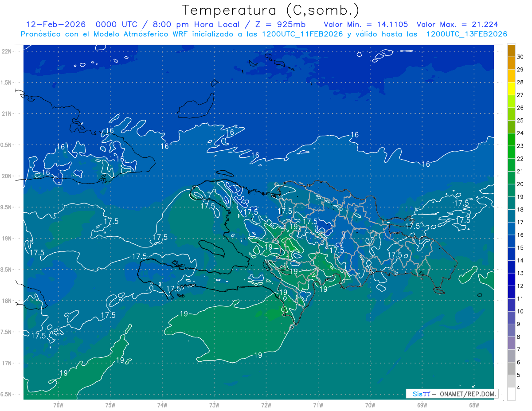Viewport: 532px width, 411px height.
Task: Click the legend label '20'
Action: (x=520, y=184)
